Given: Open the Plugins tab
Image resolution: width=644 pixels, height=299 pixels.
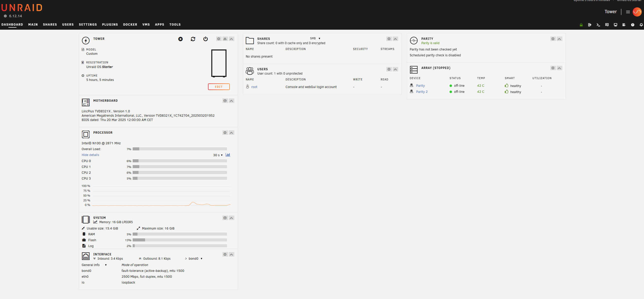Looking at the screenshot, I should 110,25.
